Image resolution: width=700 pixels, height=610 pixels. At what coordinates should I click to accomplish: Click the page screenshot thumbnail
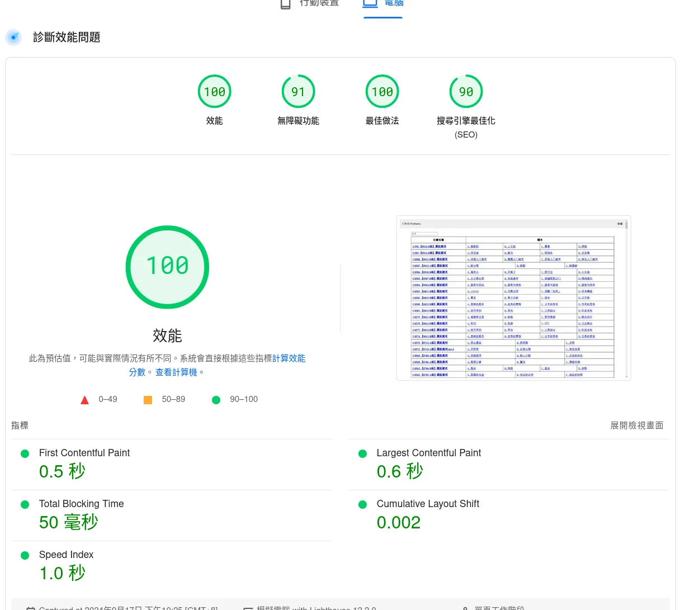tap(513, 298)
